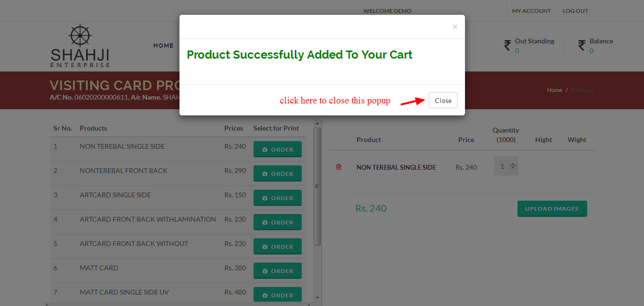Click rupee icon beside Balance
Image resolution: width=644 pixels, height=306 pixels.
(581, 45)
